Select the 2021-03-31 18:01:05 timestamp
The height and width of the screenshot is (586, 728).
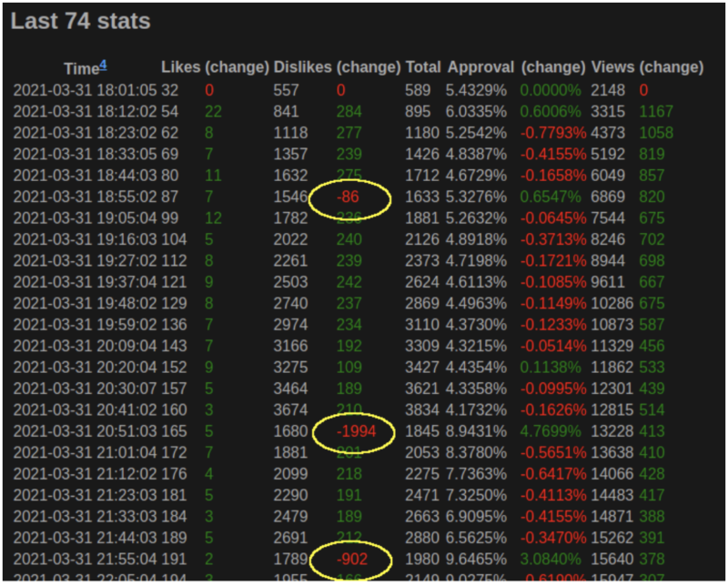point(85,91)
